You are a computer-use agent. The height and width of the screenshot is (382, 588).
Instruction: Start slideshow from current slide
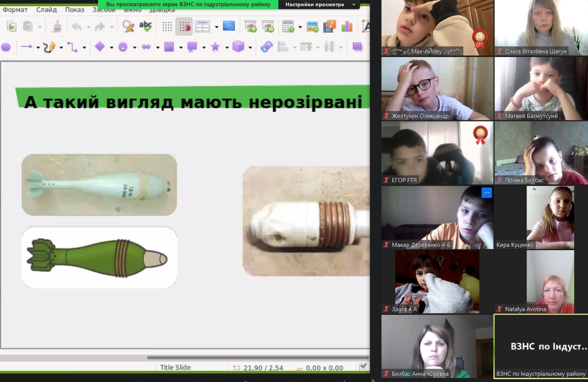(268, 27)
